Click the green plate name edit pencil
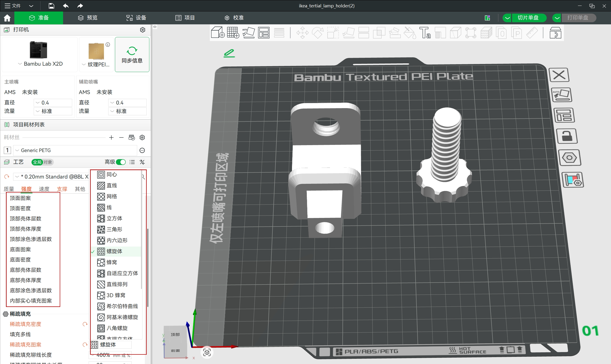 [x=229, y=53]
